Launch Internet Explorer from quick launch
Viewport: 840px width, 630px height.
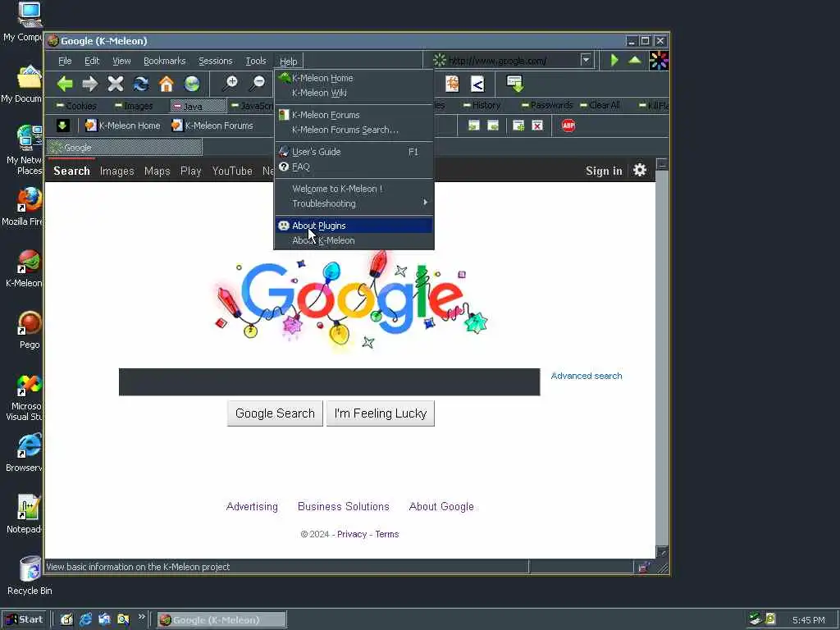[x=85, y=620]
